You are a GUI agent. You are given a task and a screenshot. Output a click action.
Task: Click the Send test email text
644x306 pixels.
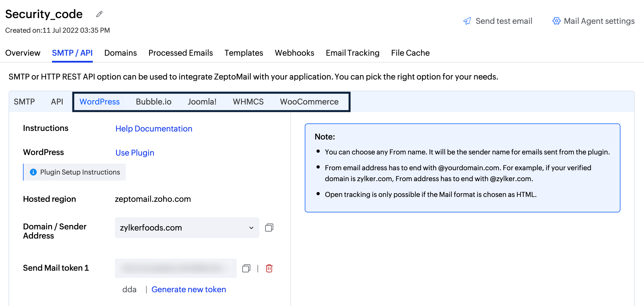[x=504, y=21]
